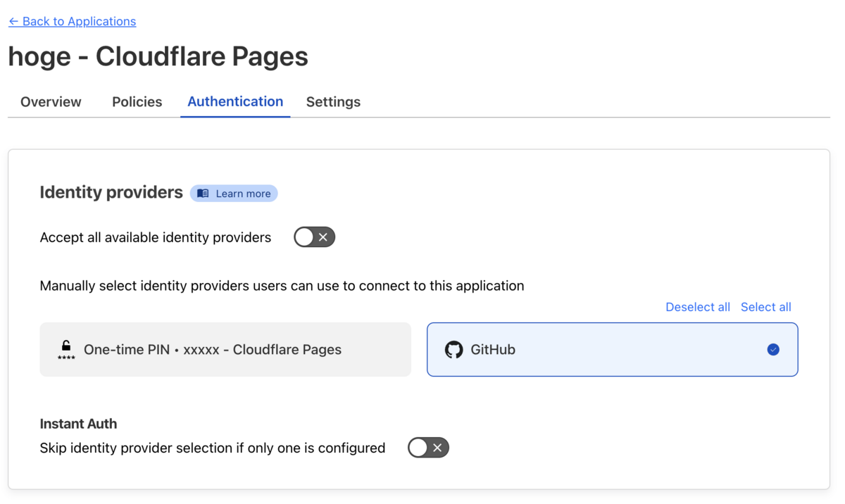The height and width of the screenshot is (504, 845).
Task: Click Select all link
Action: (x=766, y=307)
